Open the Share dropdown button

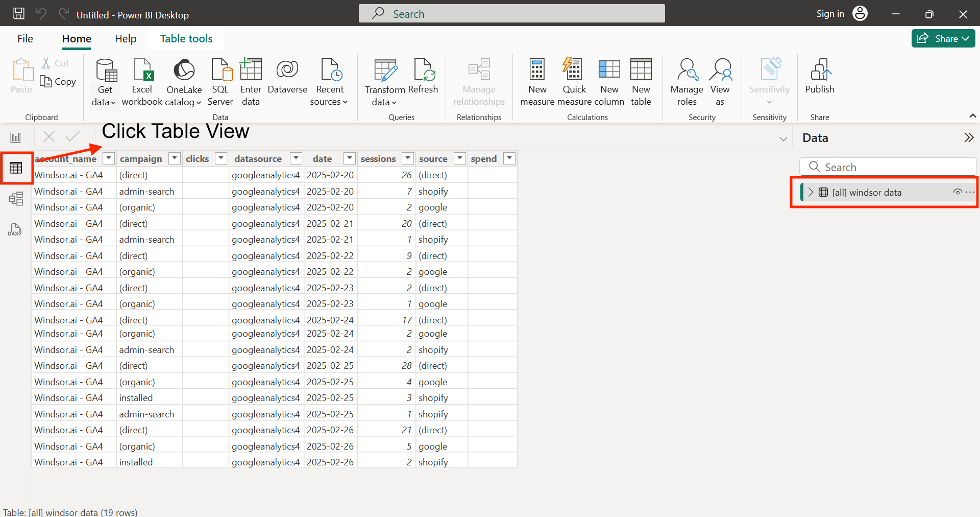pyautogui.click(x=943, y=38)
